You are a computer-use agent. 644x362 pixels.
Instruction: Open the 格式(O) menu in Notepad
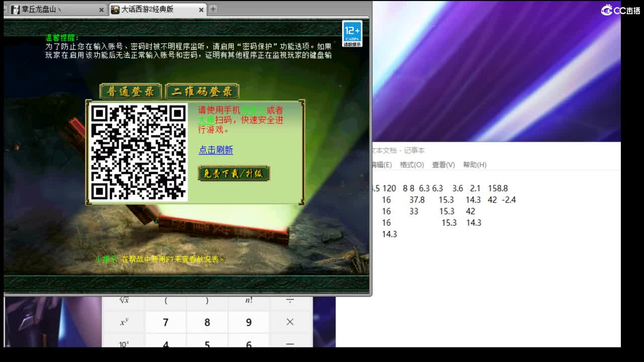(x=412, y=165)
